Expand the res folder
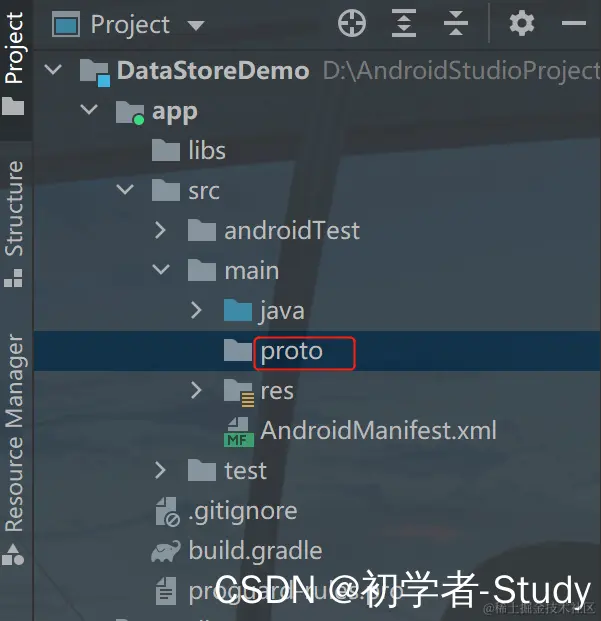601x621 pixels. (196, 390)
